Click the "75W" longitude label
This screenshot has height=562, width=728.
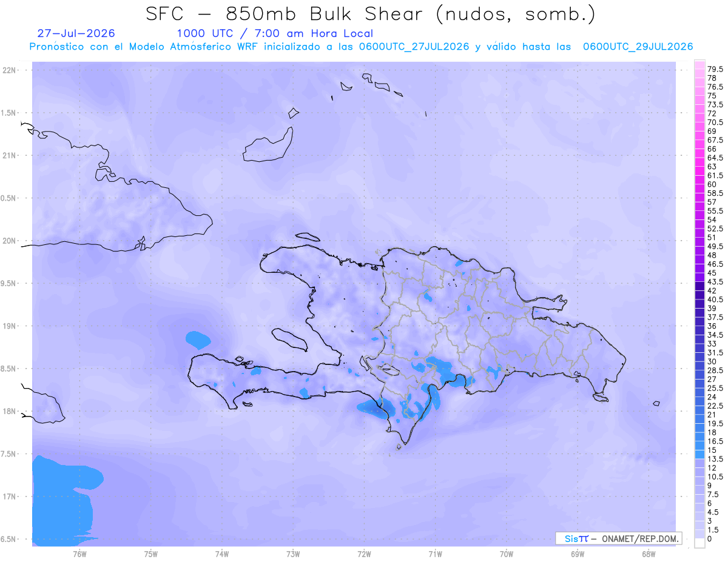tap(150, 554)
